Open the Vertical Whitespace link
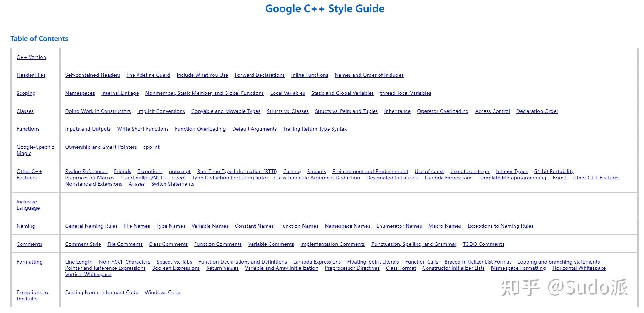 coord(88,274)
